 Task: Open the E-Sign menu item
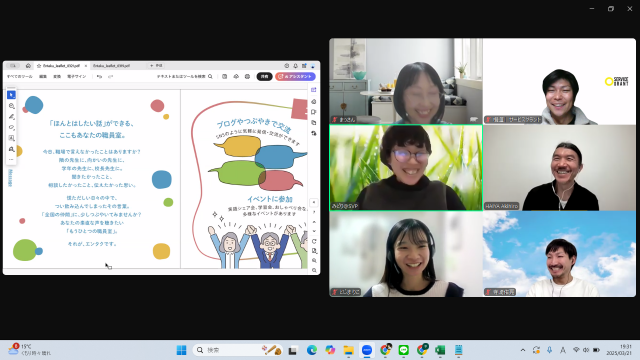click(76, 76)
